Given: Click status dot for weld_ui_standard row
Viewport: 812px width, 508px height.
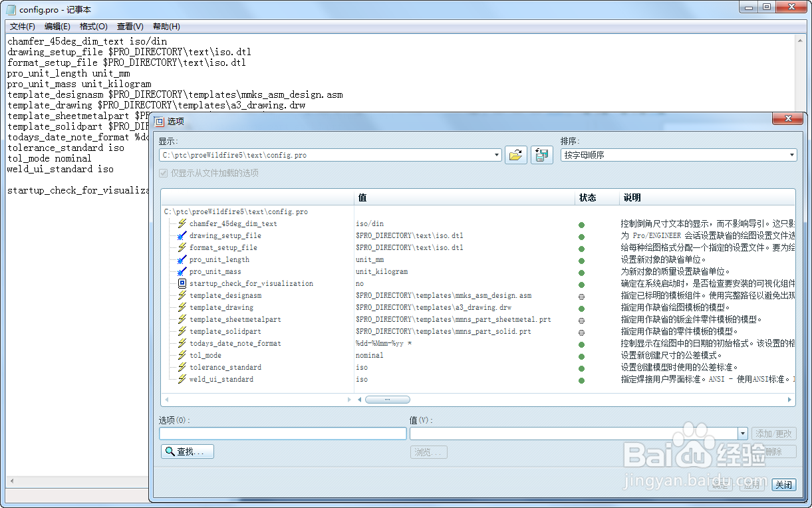Looking at the screenshot, I should tap(581, 380).
